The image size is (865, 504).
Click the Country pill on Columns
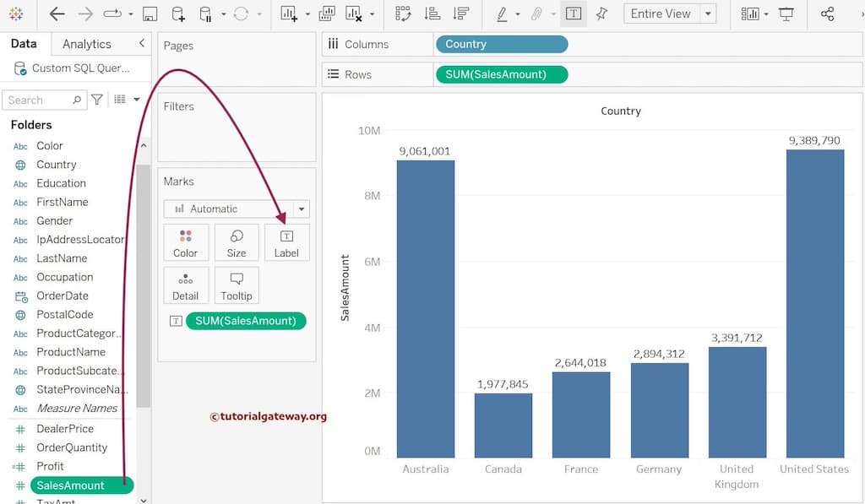tap(501, 44)
